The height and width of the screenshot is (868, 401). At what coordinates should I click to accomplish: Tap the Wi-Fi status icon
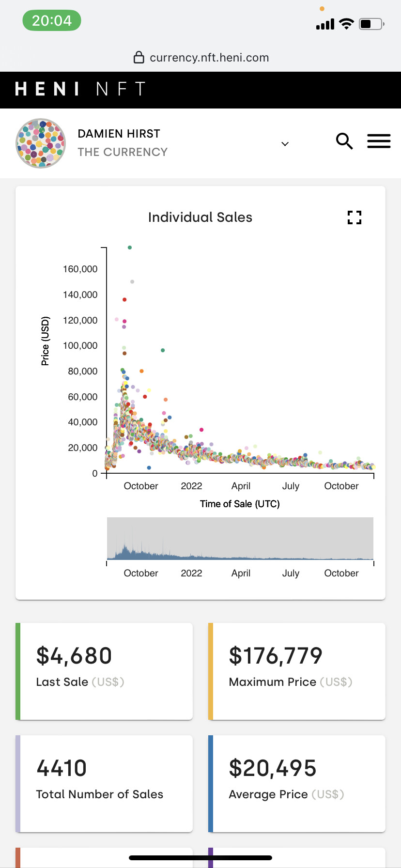pos(346,24)
